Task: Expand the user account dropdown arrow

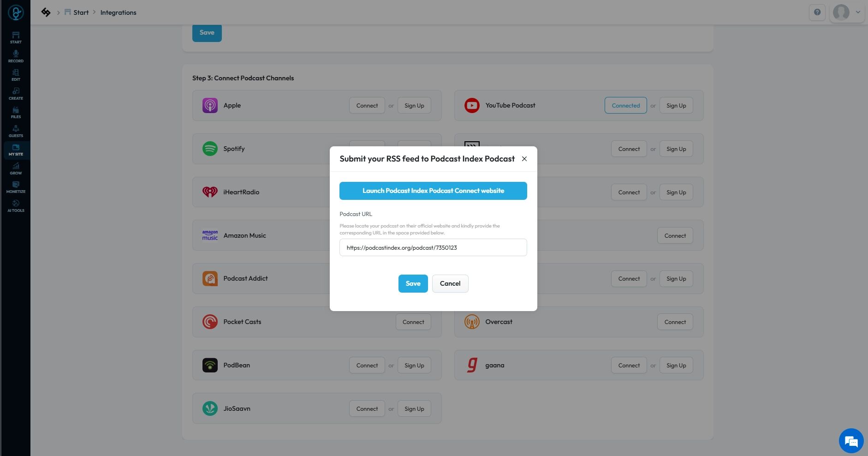Action: tap(858, 12)
